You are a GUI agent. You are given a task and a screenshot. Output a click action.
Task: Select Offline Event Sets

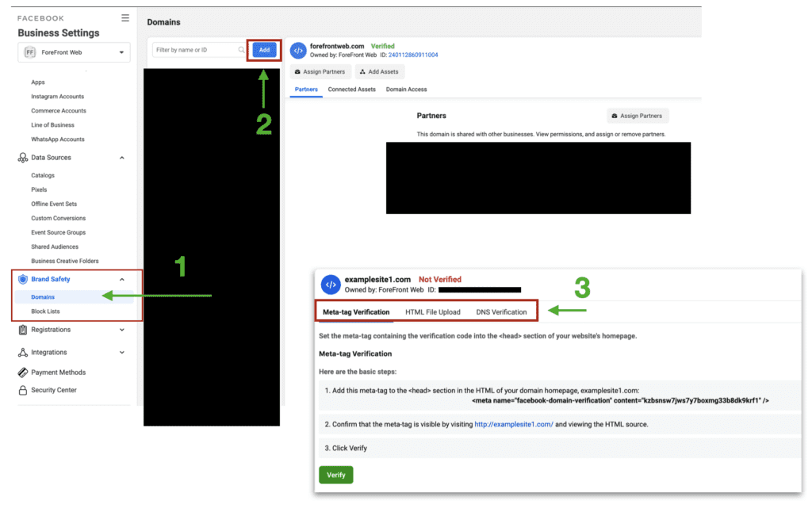tap(54, 204)
